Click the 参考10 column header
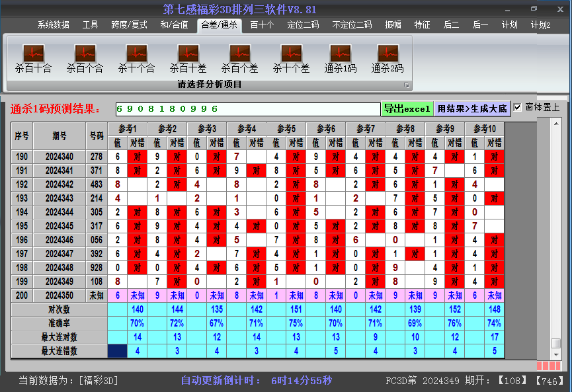This screenshot has height=392, width=572. [485, 129]
